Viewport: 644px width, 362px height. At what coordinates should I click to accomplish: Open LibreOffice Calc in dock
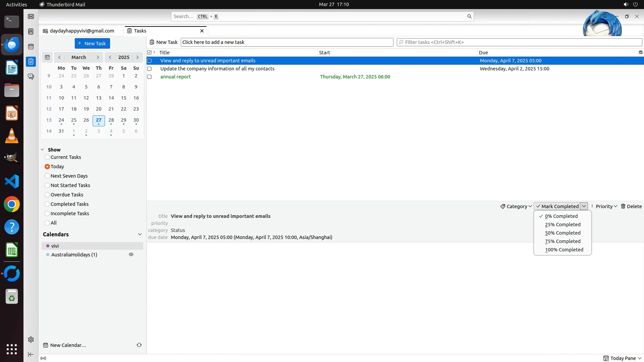point(12,250)
